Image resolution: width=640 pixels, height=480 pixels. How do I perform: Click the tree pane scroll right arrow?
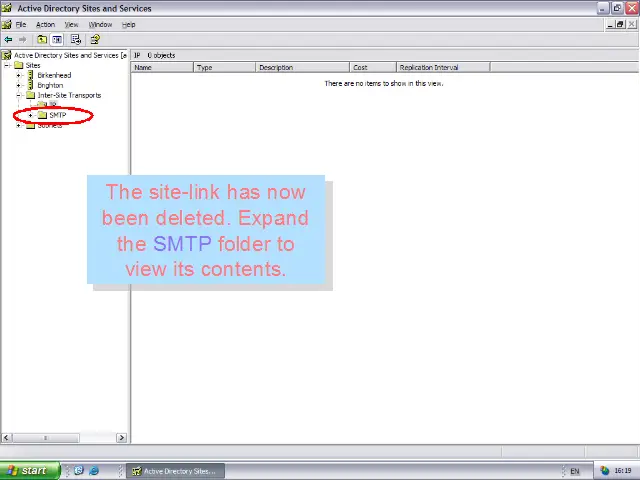[x=121, y=438]
